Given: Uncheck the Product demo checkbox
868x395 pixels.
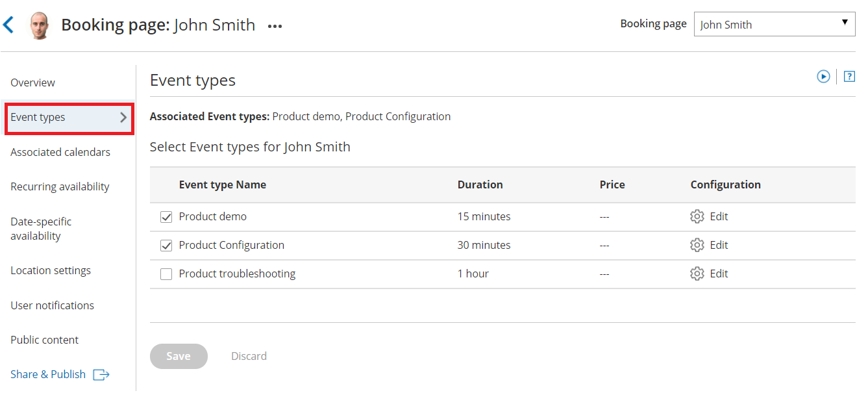Looking at the screenshot, I should pos(166,217).
